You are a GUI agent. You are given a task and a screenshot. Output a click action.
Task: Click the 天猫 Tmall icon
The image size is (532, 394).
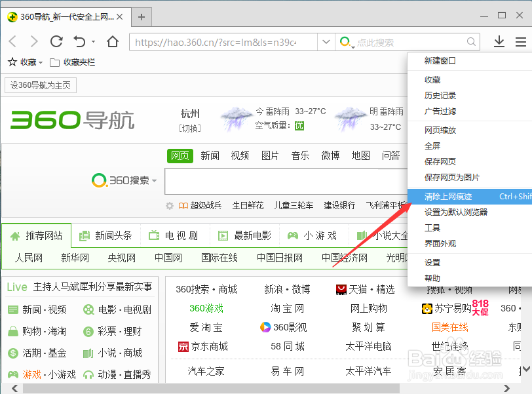pos(341,290)
